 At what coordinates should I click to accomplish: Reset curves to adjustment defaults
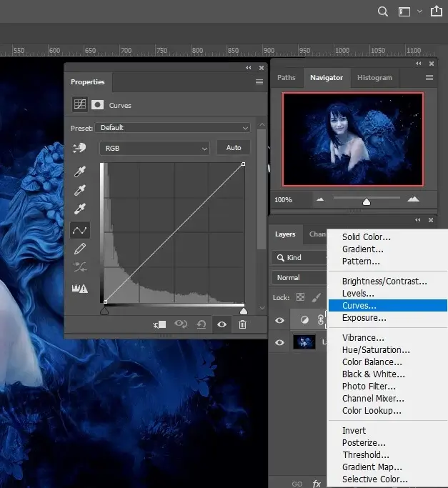pyautogui.click(x=201, y=324)
